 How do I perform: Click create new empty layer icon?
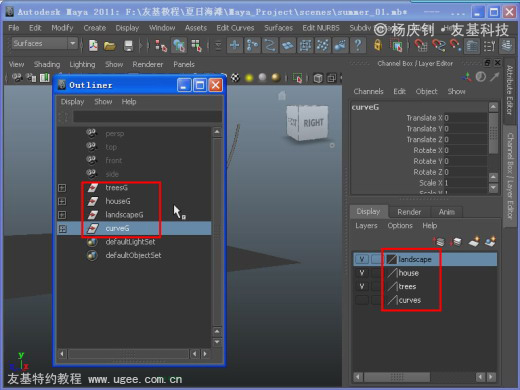click(x=474, y=241)
